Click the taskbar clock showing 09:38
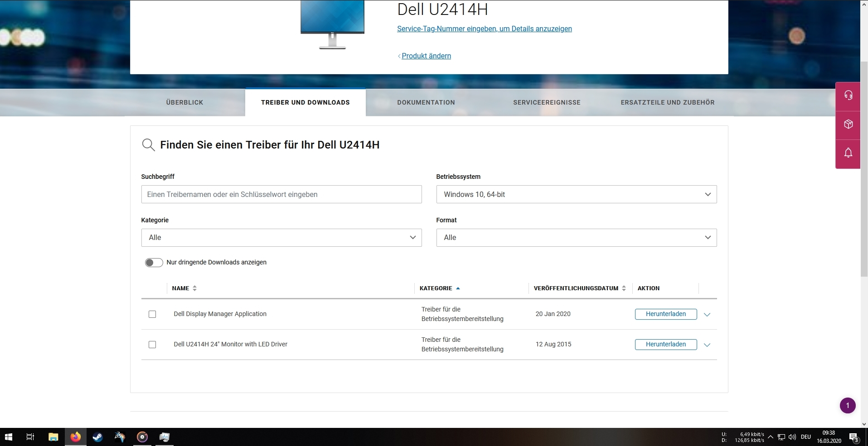This screenshot has width=868, height=446. click(x=829, y=437)
